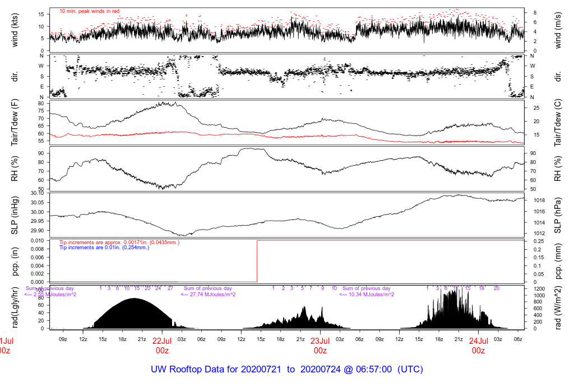Image resolution: width=574 pixels, height=392 pixels.
Task: Click the red "Tip increments are approx. 0.00171in." note
Action: click(x=119, y=242)
